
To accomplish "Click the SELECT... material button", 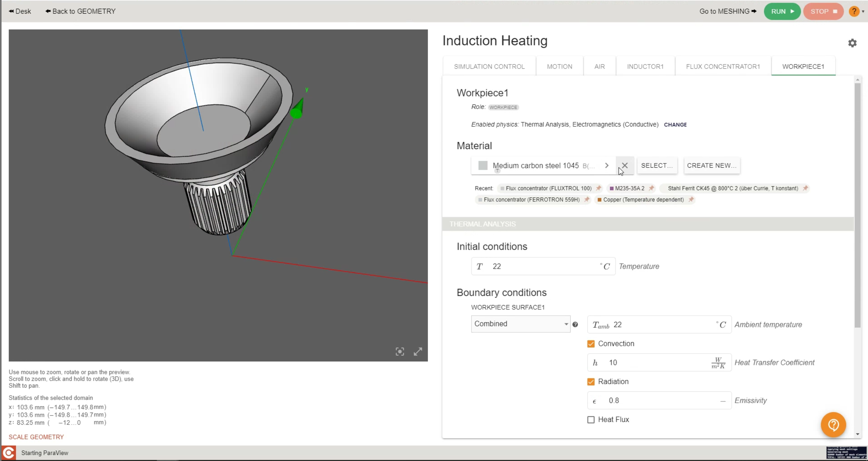I will coord(657,165).
